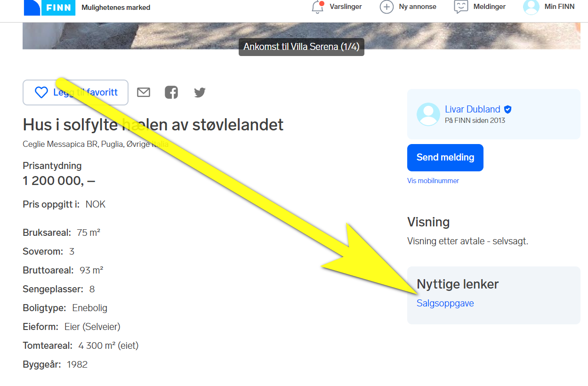
Task: Click the FINN logo to go home
Action: point(49,8)
